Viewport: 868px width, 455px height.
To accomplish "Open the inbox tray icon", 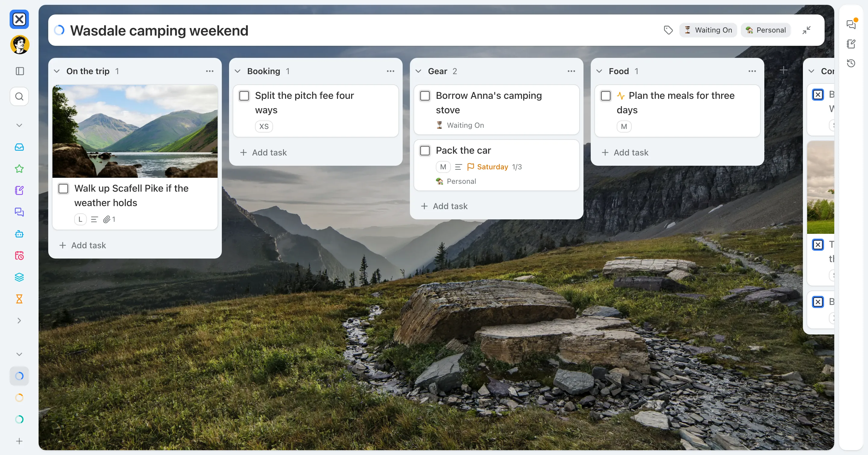I will 19,147.
